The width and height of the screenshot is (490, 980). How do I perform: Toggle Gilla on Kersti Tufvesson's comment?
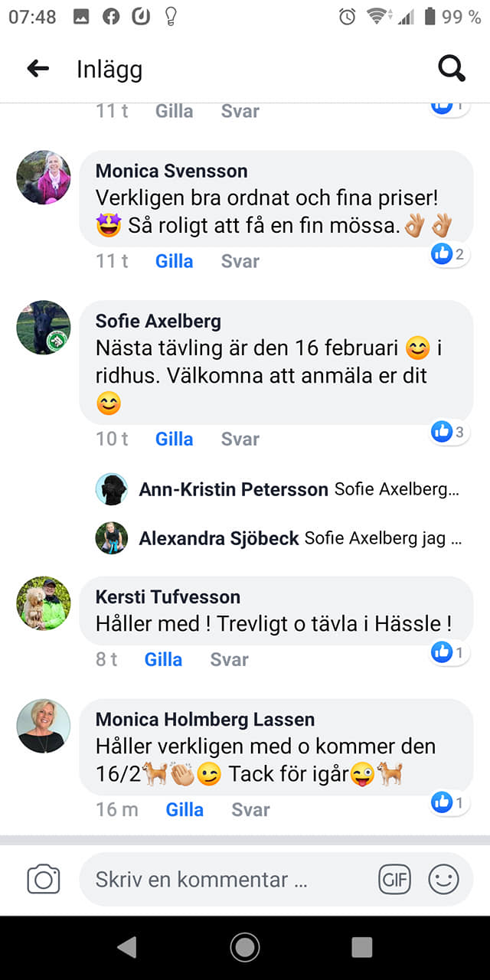(x=163, y=659)
